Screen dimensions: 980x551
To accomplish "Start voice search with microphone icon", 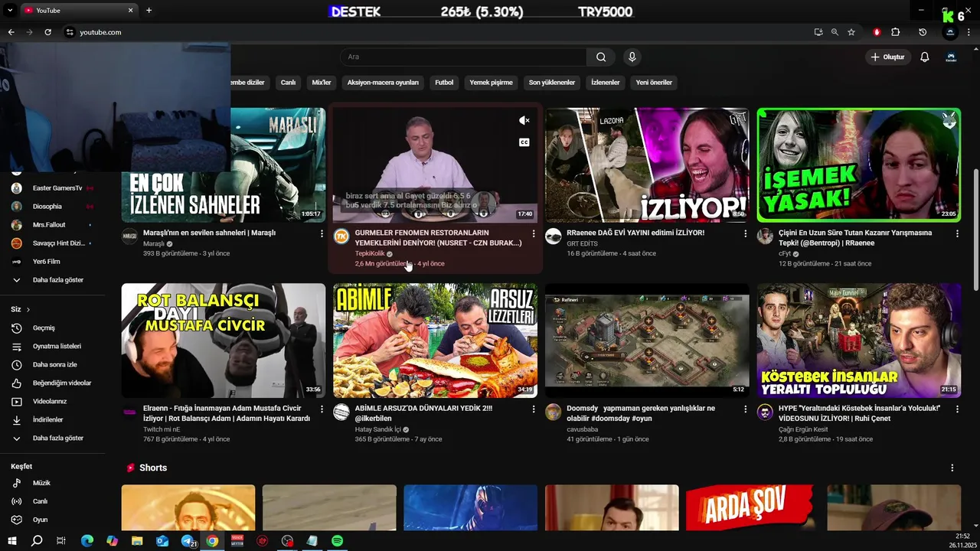I will click(632, 57).
